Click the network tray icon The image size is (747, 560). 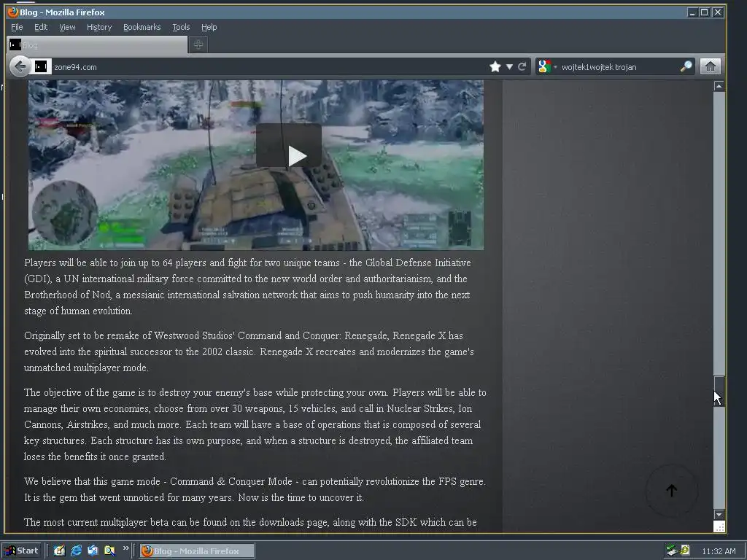(x=672, y=551)
